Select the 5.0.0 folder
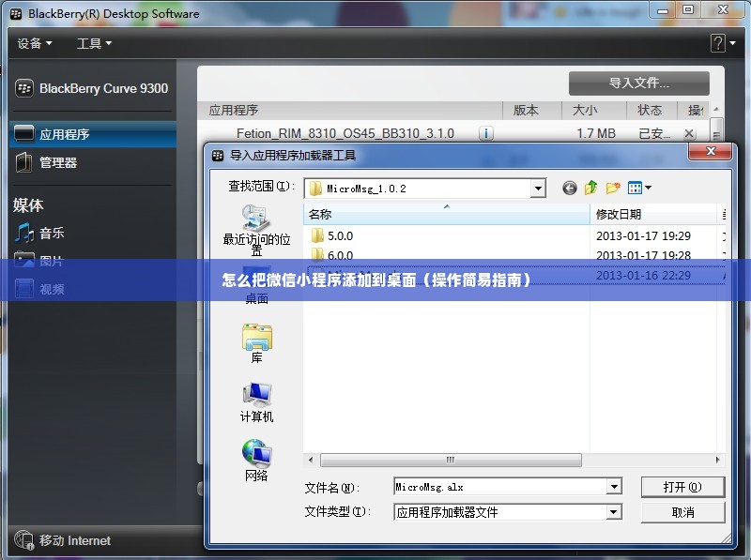 (x=332, y=236)
